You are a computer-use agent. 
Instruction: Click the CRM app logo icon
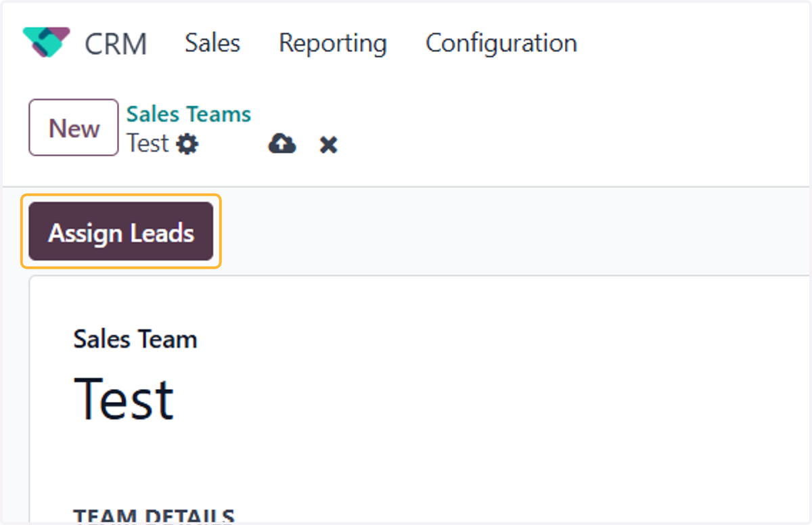point(46,43)
